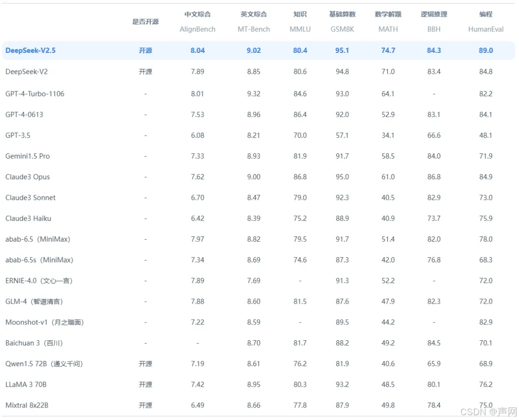Viewport: 519px width, 420px height.
Task: Select abab-6.5s BBH score 76.8
Action: pos(434,260)
